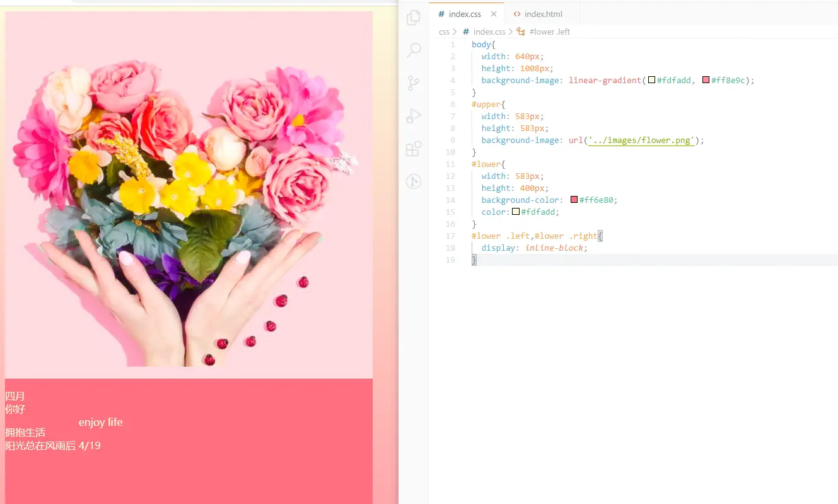Click the circular branch icon below Extensions
The width and height of the screenshot is (838, 504).
(414, 181)
